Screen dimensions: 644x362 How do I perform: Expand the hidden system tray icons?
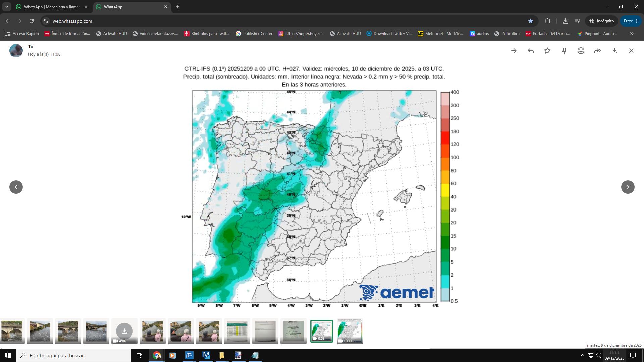click(x=582, y=355)
